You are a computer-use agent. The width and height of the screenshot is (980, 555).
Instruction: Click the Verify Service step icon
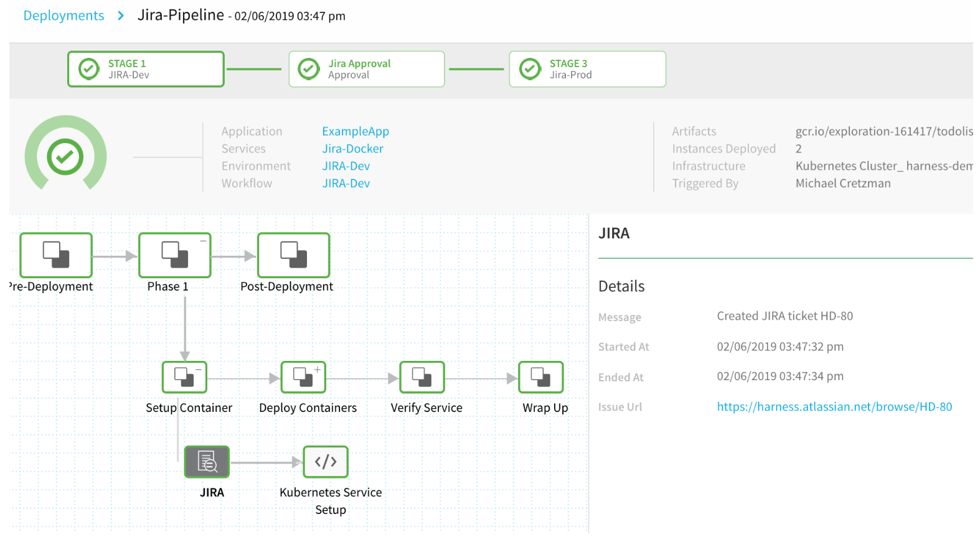[422, 377]
